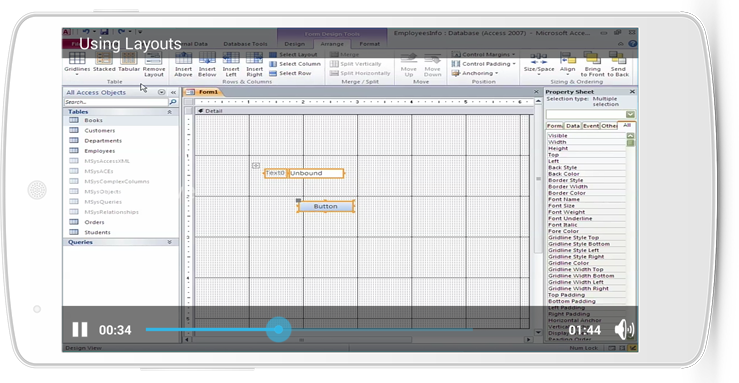
Task: Use Bring to Front
Action: pos(592,65)
